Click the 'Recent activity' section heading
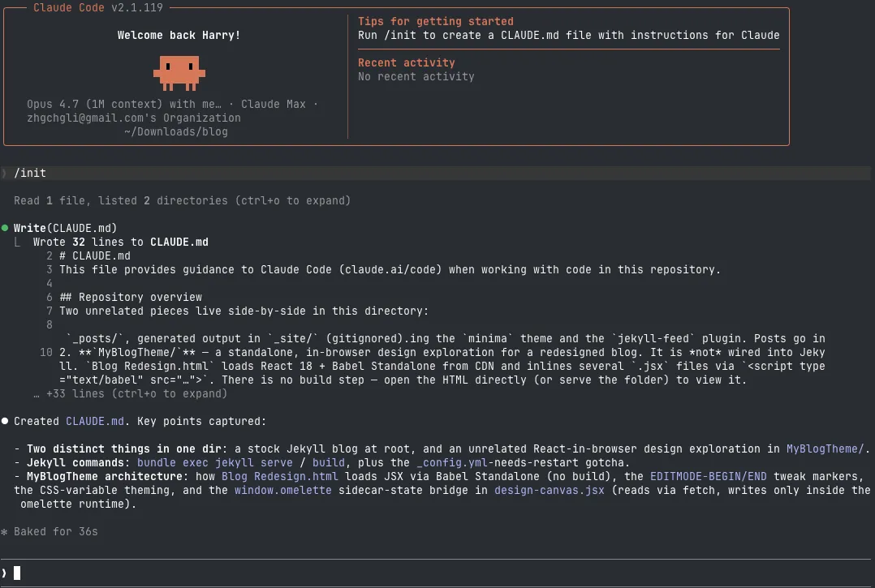 click(x=406, y=62)
